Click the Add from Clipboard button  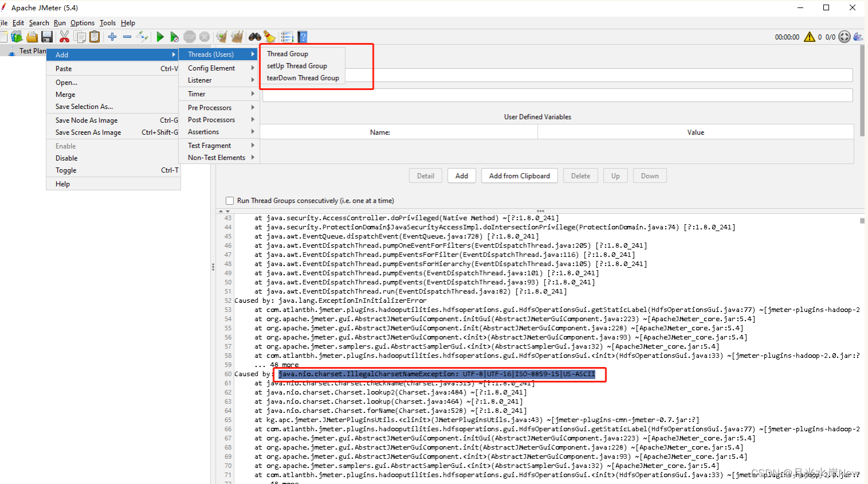519,176
